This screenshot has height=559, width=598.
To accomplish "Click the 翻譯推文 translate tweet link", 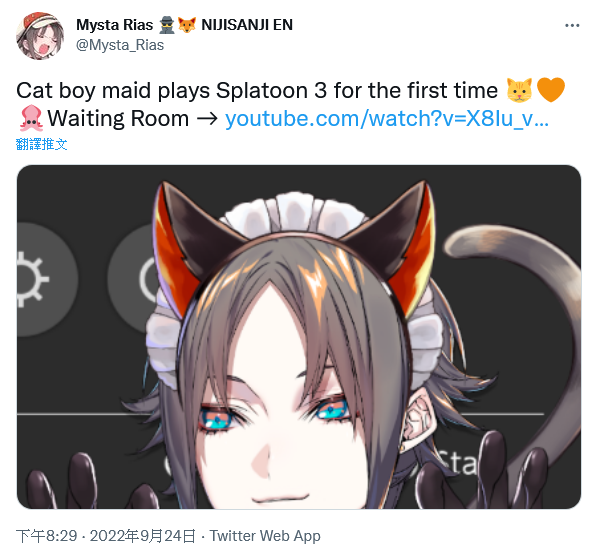I will point(42,144).
